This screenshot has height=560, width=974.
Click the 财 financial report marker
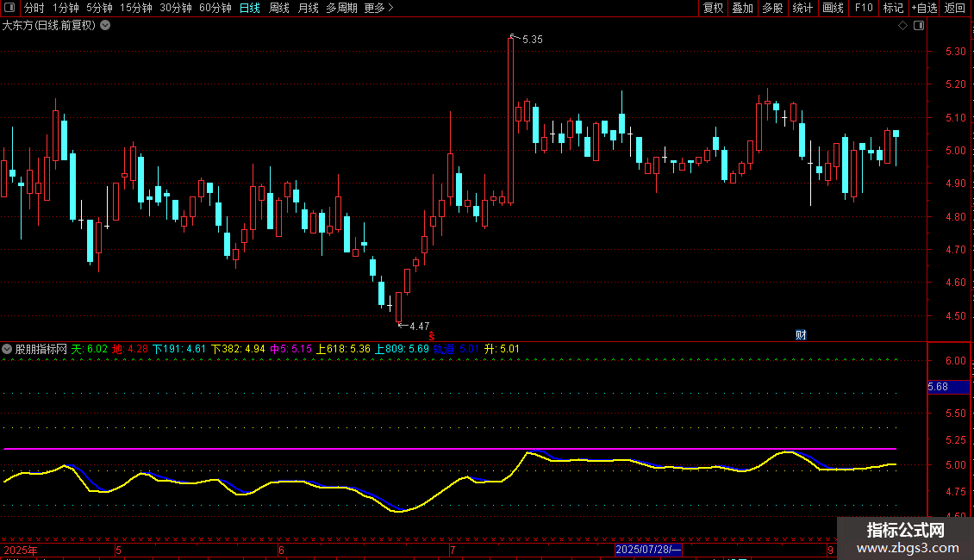[801, 334]
